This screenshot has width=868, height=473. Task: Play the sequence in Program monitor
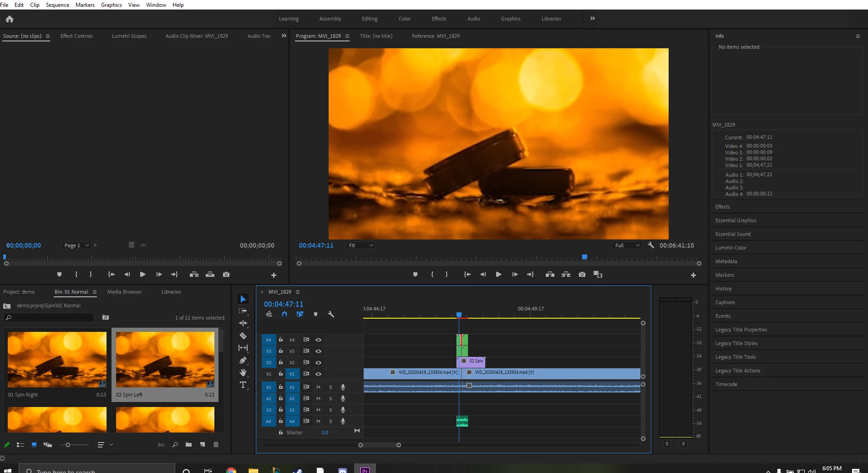(x=498, y=275)
